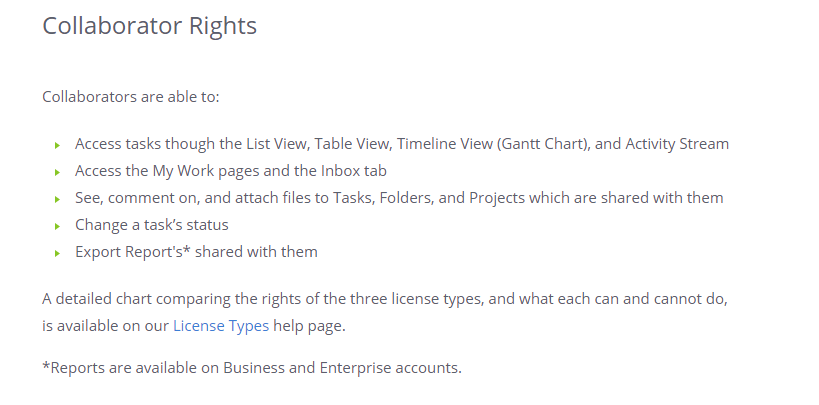819x405 pixels.
Task: Click the "Collaborator Rights" heading
Action: pyautogui.click(x=149, y=26)
